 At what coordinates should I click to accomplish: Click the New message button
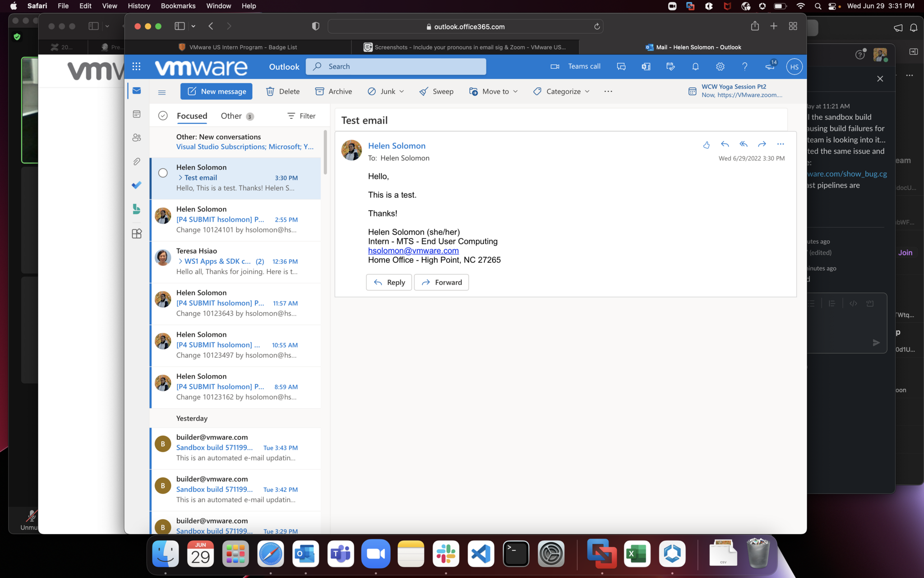coord(216,92)
